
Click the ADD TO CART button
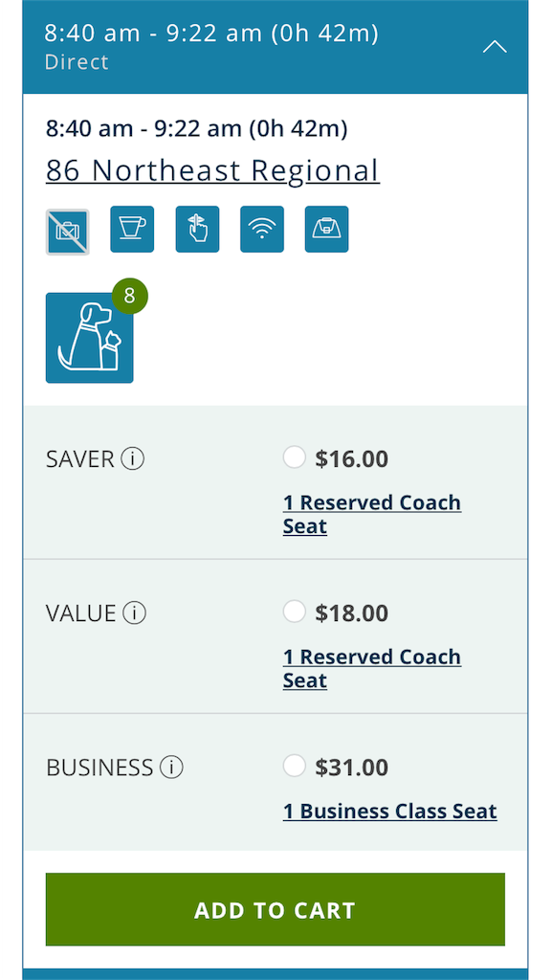click(x=275, y=909)
